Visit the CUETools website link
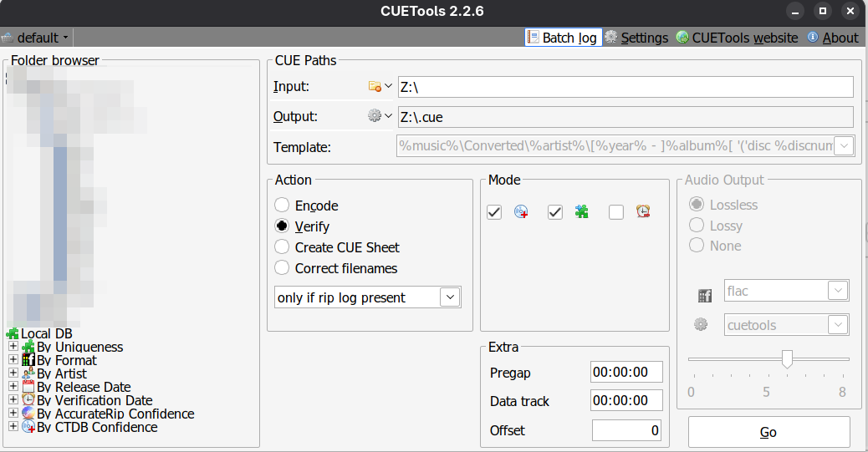 point(737,38)
